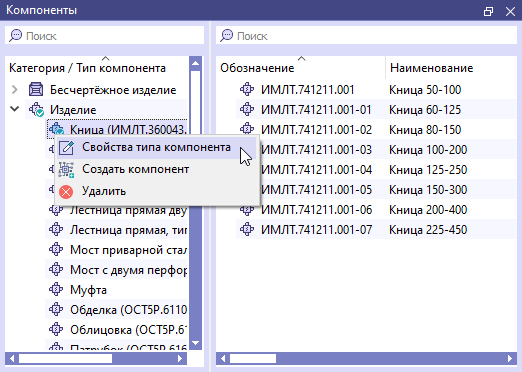Click right panel horizontal scrollbar thumb

coord(253,359)
